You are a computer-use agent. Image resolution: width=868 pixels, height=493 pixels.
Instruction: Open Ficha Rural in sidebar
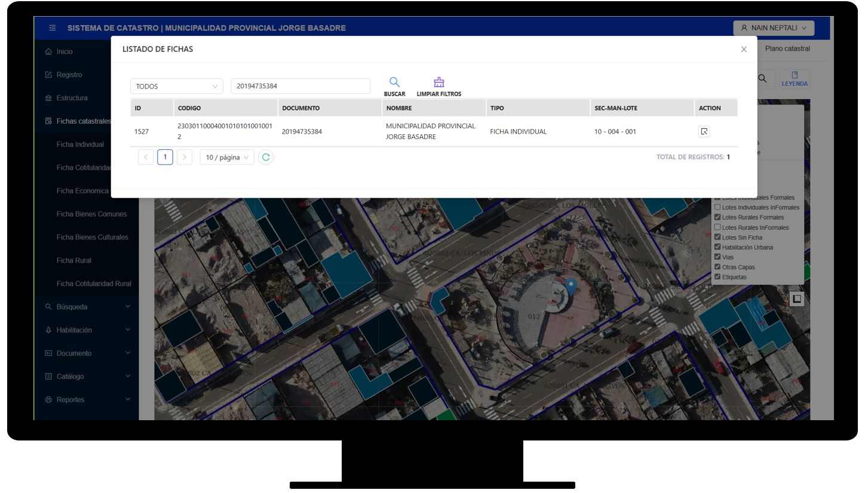click(74, 260)
